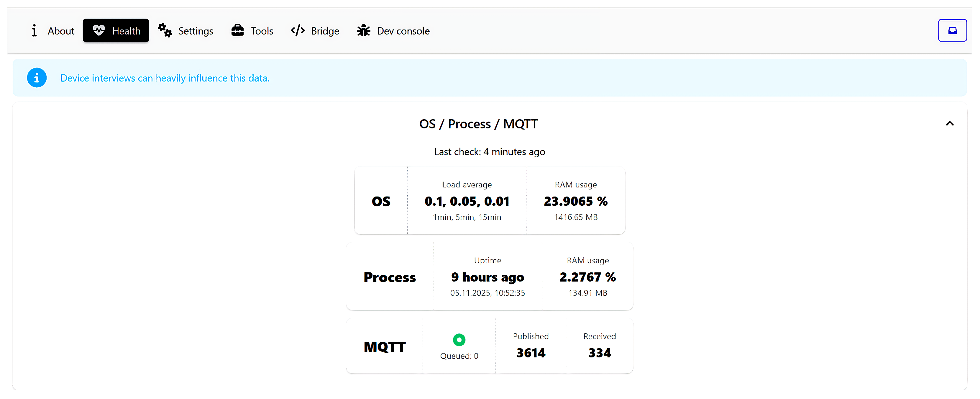Go to the Bridge tab
The width and height of the screenshot is (980, 399).
tap(325, 31)
